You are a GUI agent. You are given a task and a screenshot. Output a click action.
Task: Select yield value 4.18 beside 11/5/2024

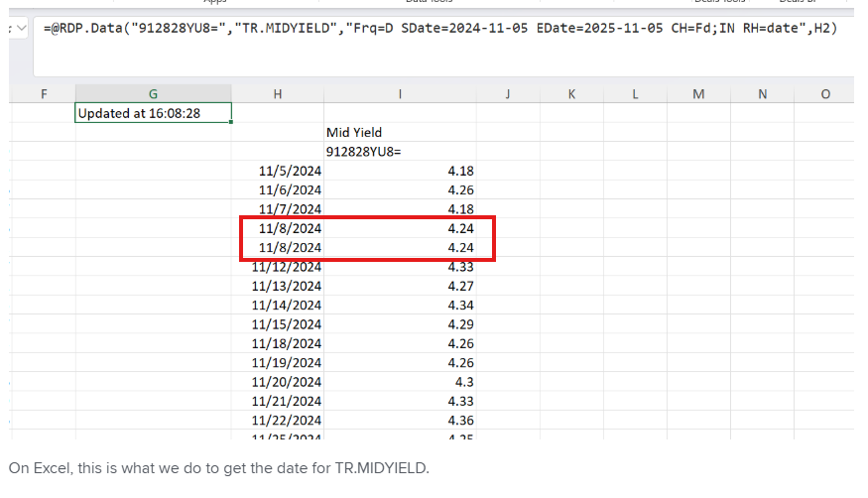tap(400, 171)
